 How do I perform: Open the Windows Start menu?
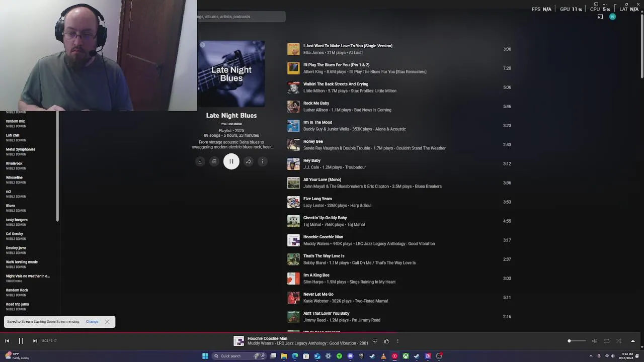[205, 356]
